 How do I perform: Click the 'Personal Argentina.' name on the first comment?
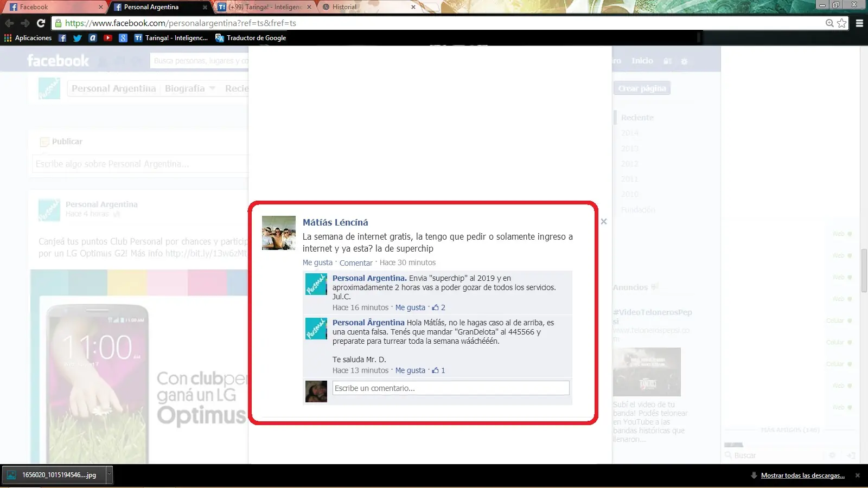pyautogui.click(x=369, y=278)
